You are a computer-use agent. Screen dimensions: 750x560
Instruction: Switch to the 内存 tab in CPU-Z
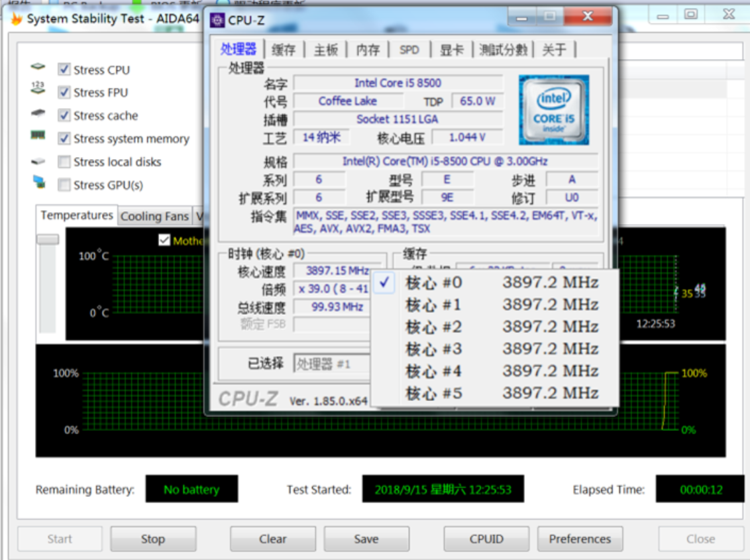(x=368, y=50)
